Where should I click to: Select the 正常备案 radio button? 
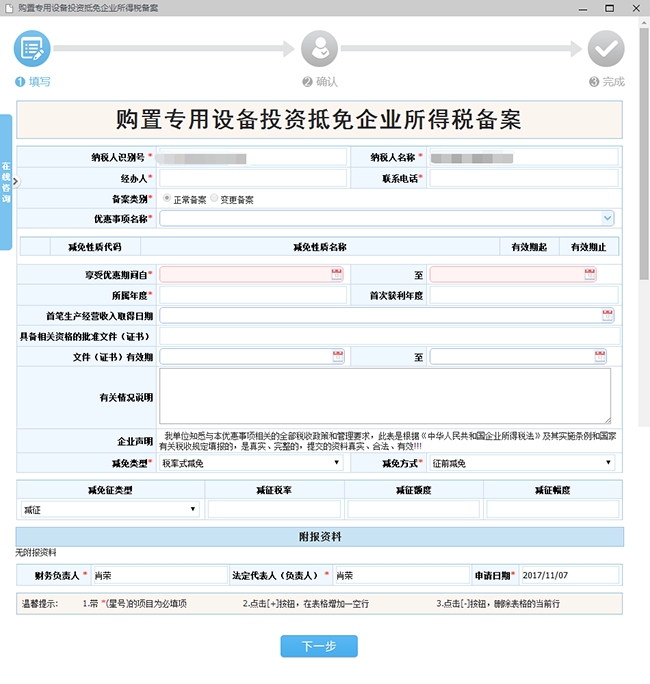pos(166,199)
